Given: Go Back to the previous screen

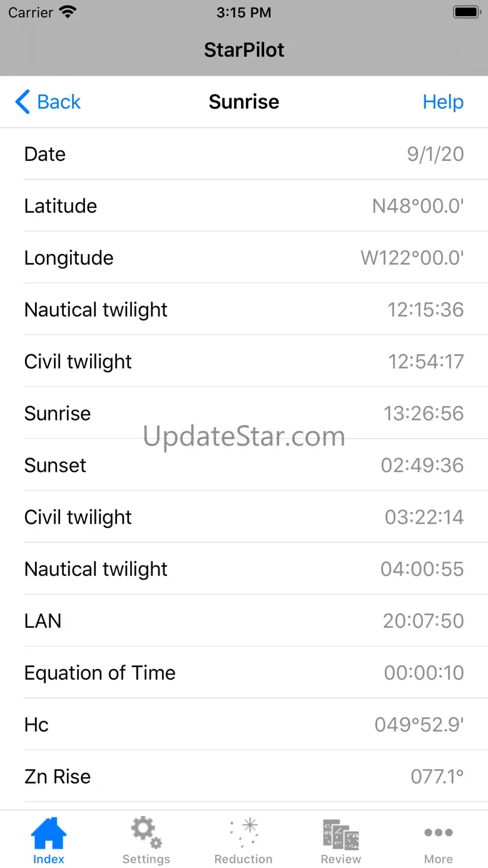Looking at the screenshot, I should [59, 102].
